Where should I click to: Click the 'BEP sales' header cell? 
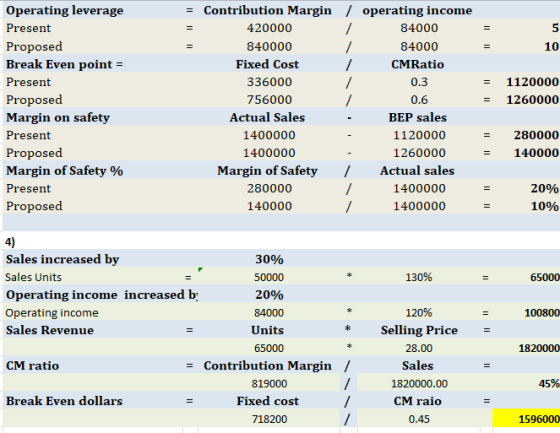tap(418, 118)
